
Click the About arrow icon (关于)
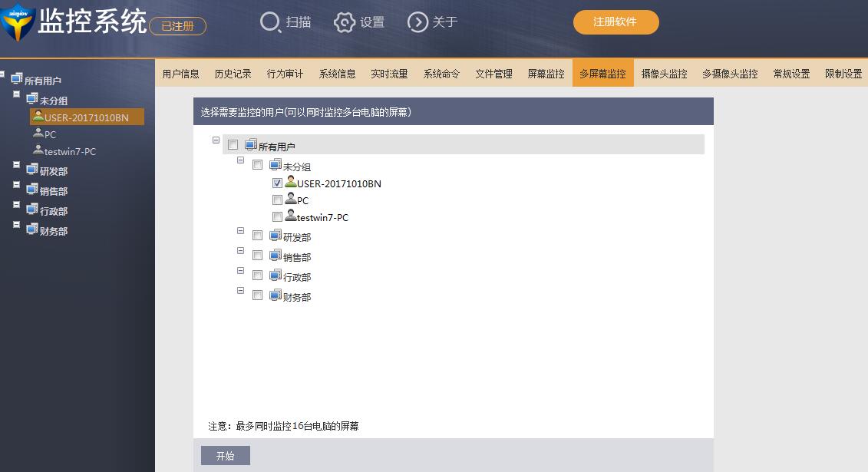tap(417, 22)
